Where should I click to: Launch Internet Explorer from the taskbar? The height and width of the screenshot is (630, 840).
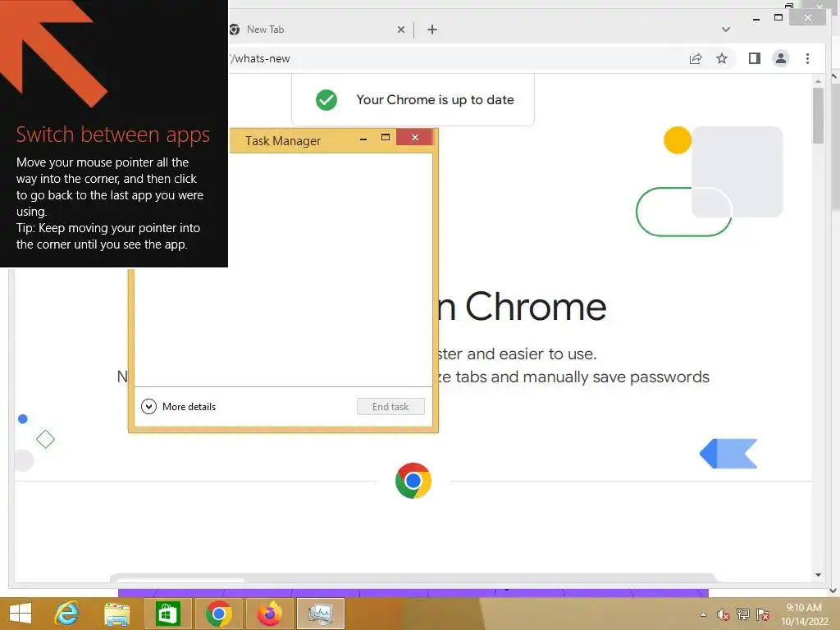click(x=66, y=614)
